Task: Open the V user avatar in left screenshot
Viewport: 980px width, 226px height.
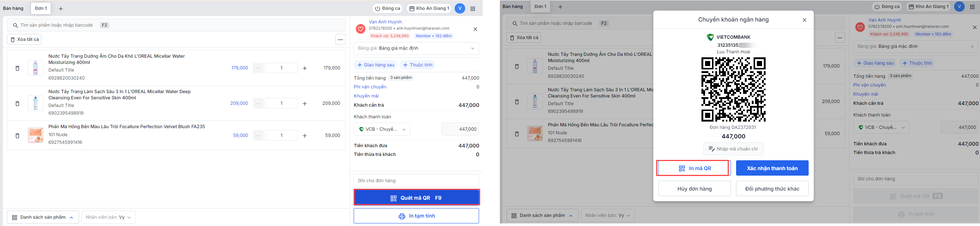Action: (x=460, y=8)
